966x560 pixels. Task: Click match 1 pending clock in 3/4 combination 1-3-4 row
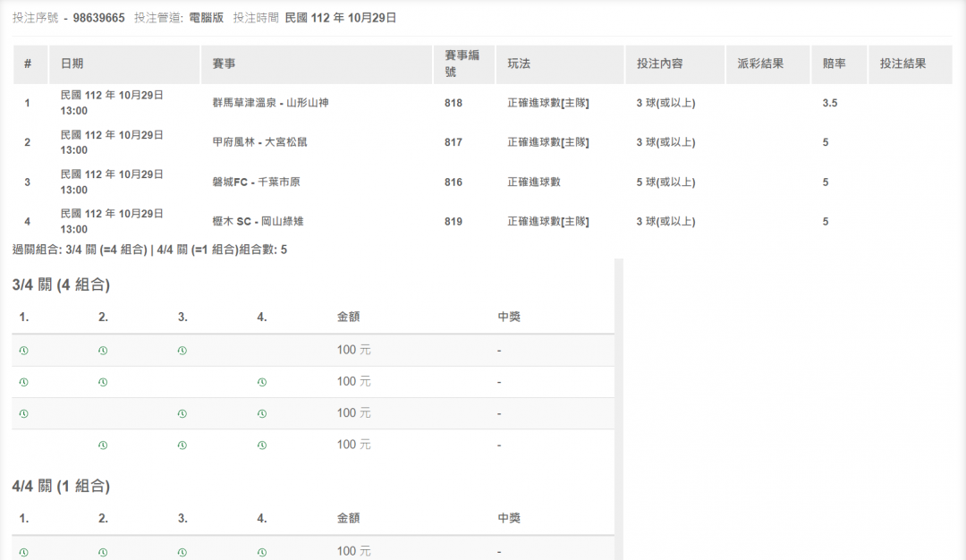pyautogui.click(x=23, y=413)
